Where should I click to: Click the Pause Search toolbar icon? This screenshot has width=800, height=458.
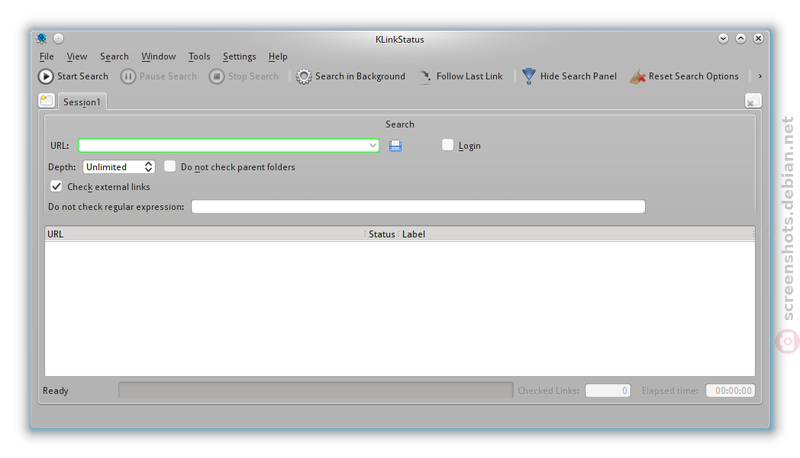[x=128, y=77]
